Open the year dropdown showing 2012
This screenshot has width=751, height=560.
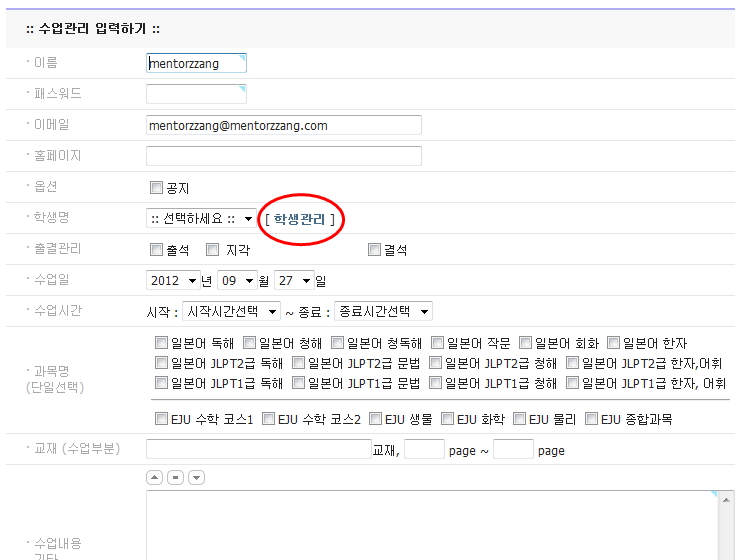point(173,281)
